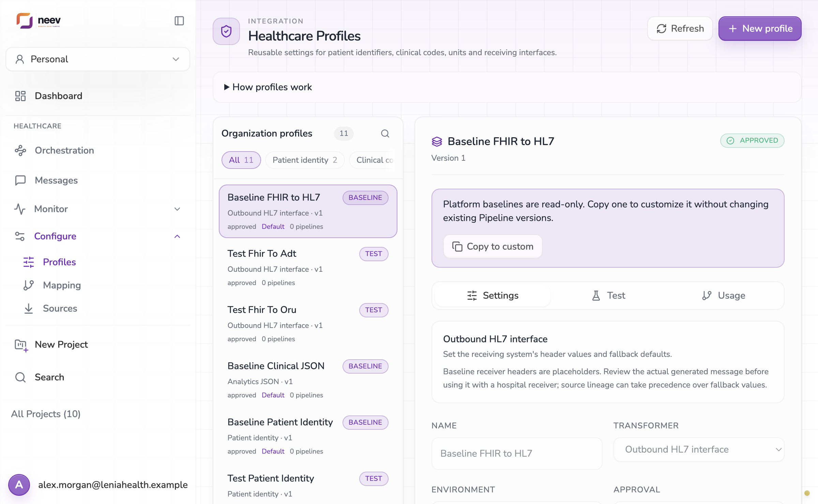Click the APPROVED status badge

[x=752, y=141]
